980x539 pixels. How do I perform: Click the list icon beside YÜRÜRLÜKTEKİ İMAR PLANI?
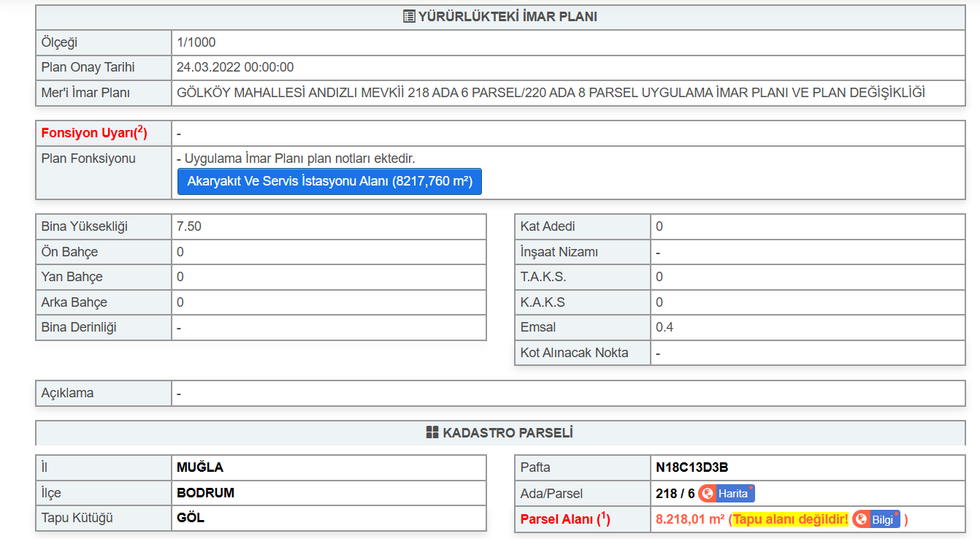409,17
